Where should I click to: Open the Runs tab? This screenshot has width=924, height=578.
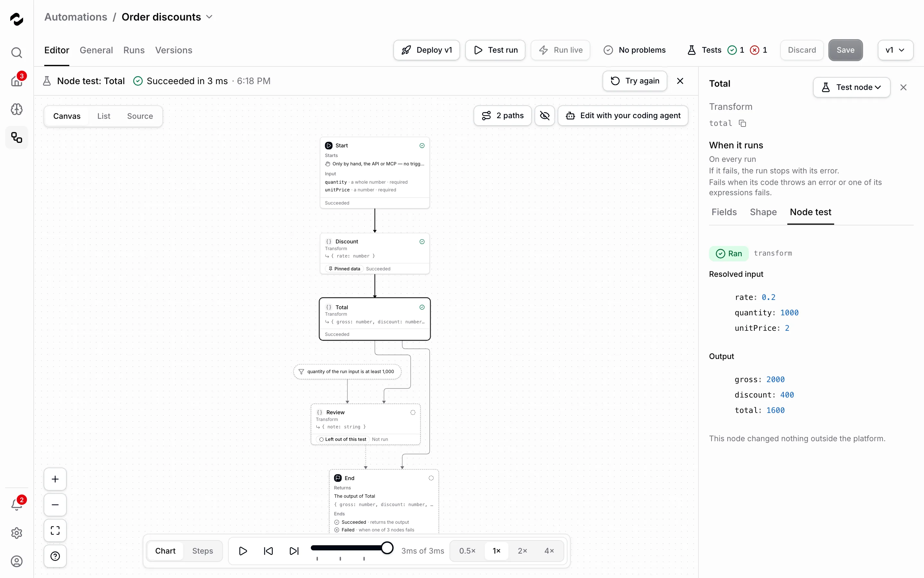(134, 50)
